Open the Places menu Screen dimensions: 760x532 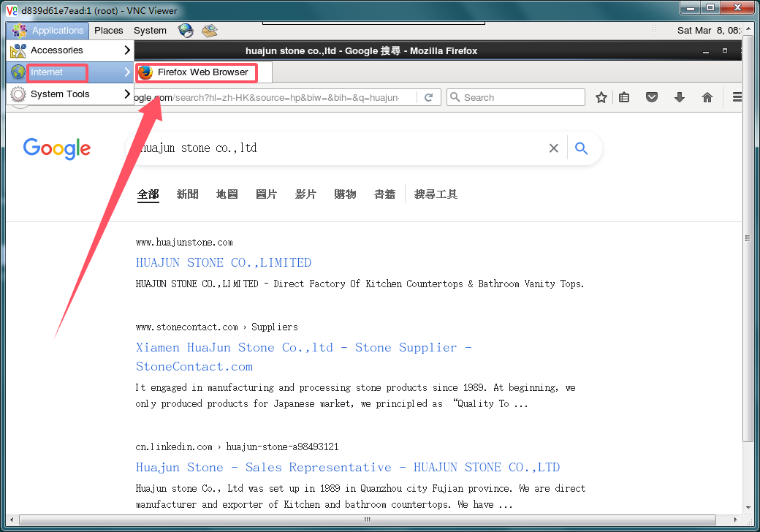pos(109,31)
